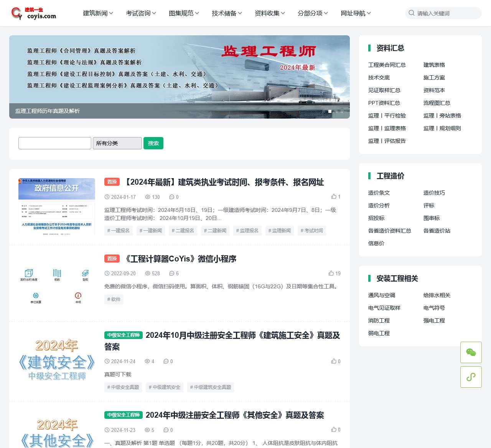Click like thumb icon on 2024年最新 post
The width and height of the screenshot is (491, 448).
point(334,197)
